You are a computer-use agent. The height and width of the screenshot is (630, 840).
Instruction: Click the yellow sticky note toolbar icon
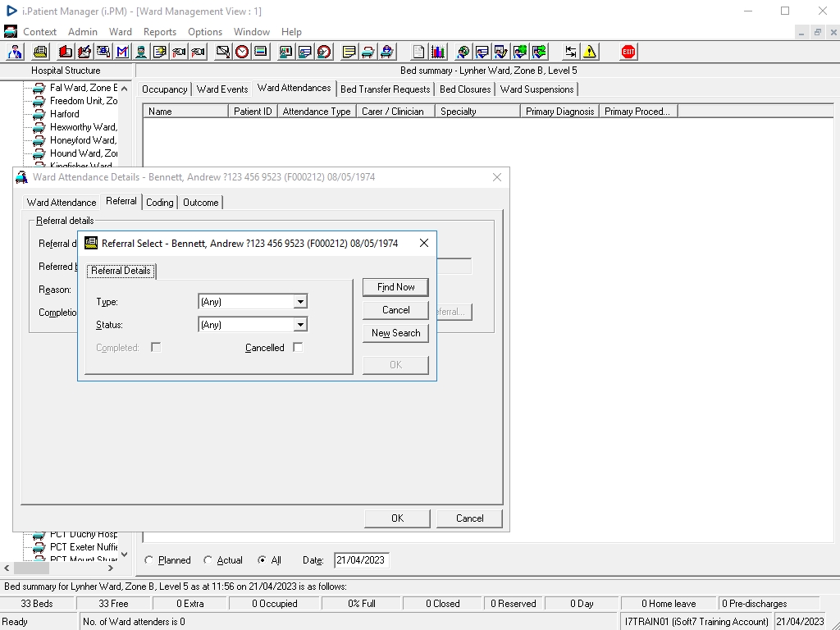tap(349, 52)
